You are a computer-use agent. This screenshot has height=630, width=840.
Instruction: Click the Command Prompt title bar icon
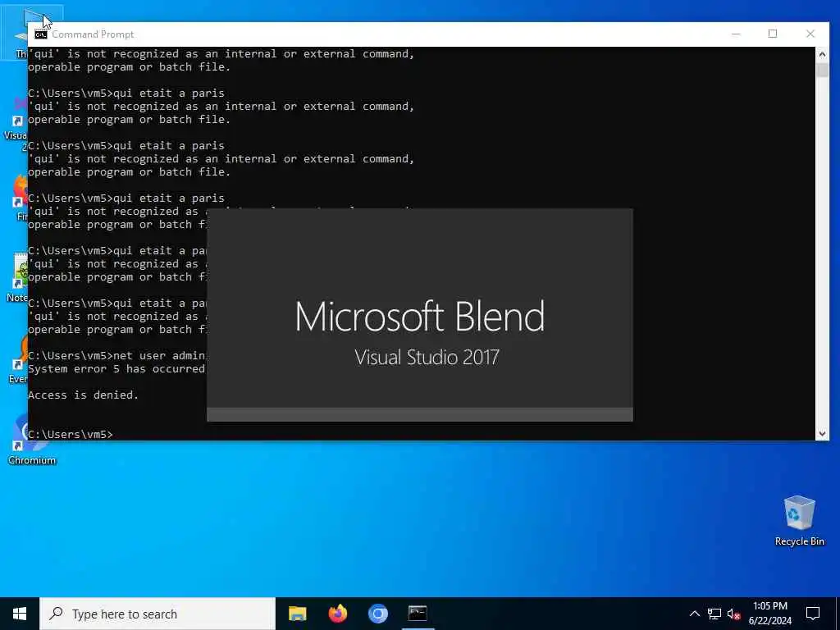(x=41, y=34)
